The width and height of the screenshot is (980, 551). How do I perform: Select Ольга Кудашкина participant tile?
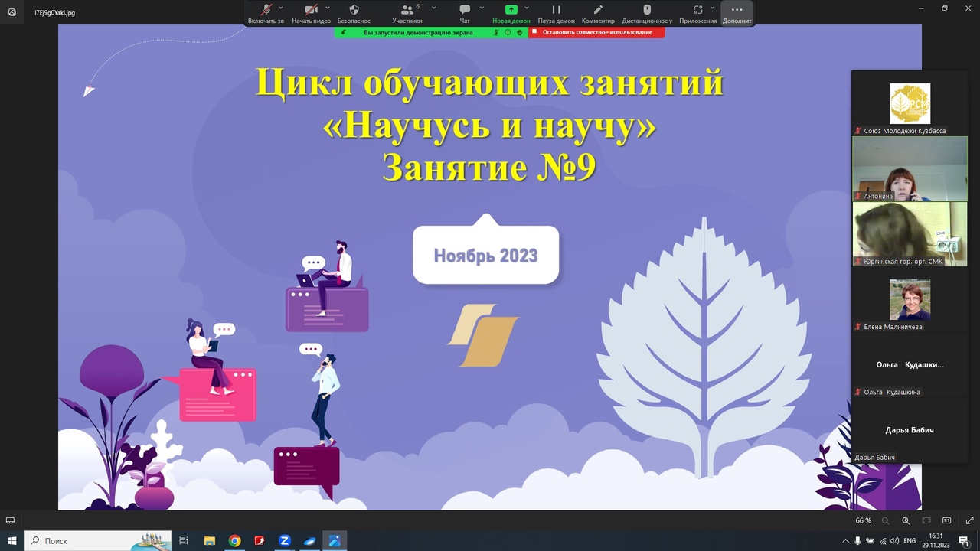point(910,365)
